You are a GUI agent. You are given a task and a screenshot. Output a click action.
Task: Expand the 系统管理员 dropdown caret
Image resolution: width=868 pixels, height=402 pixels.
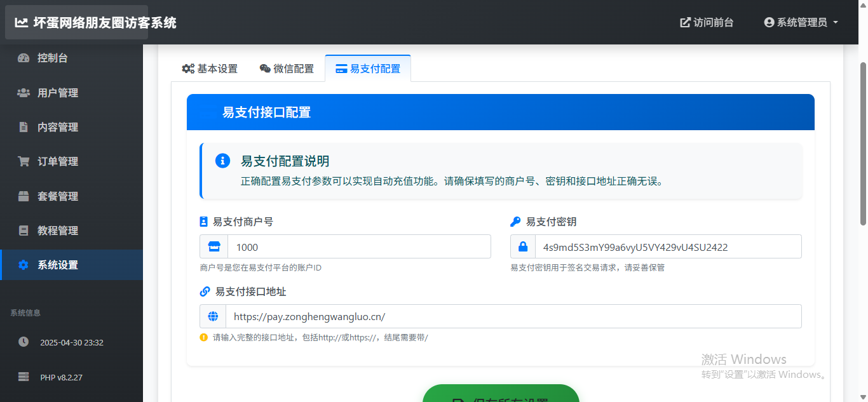coord(836,22)
